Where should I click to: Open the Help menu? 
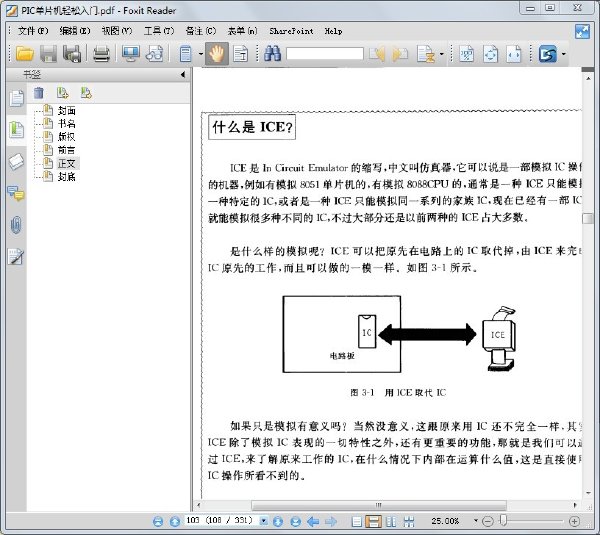point(333,31)
